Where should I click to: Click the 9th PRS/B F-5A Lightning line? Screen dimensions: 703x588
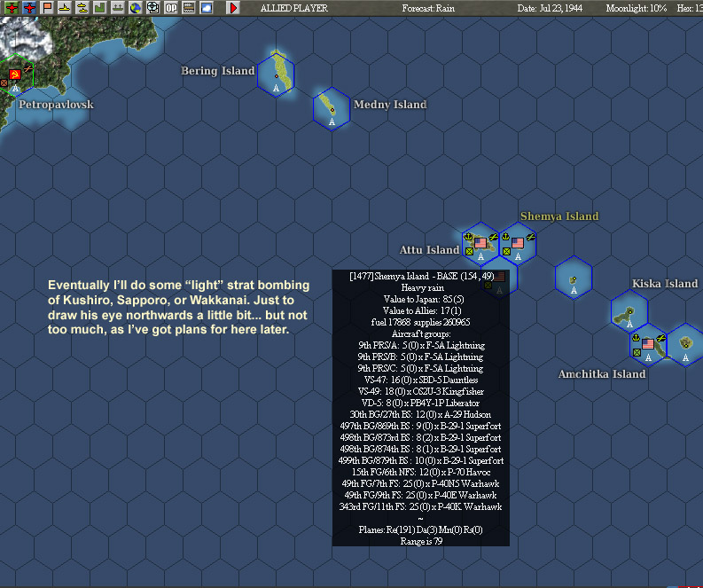(x=420, y=357)
